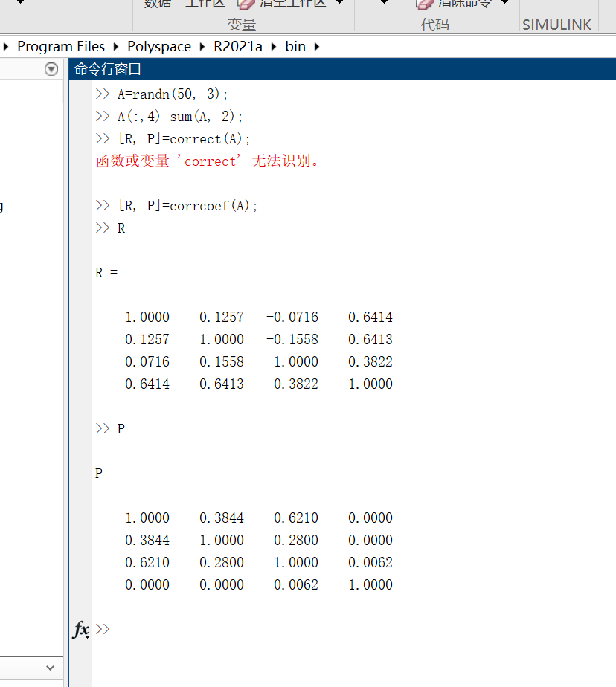Click -0.1558 in R's second row
616x687 pixels.
click(292, 339)
